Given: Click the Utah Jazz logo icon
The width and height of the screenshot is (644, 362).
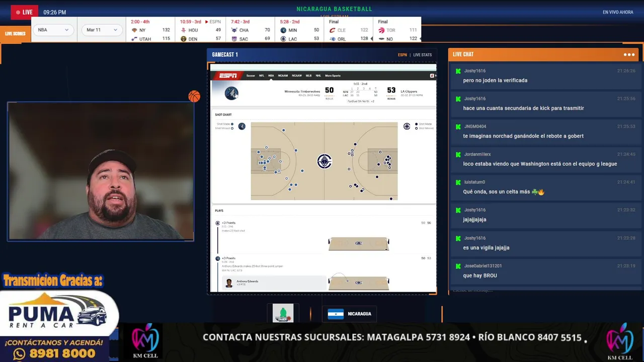Looking at the screenshot, I should (134, 39).
